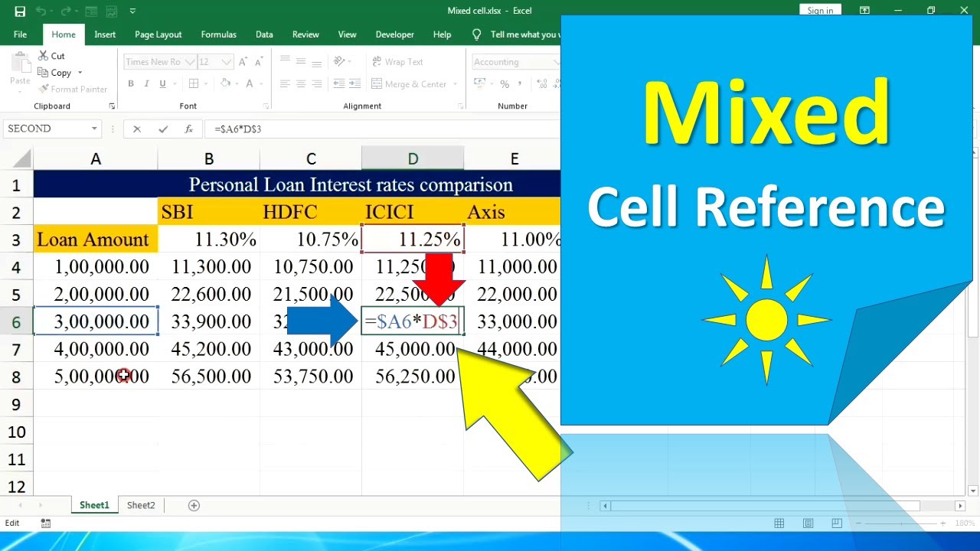
Task: Expand the Copy dropdown arrow
Action: [x=80, y=73]
